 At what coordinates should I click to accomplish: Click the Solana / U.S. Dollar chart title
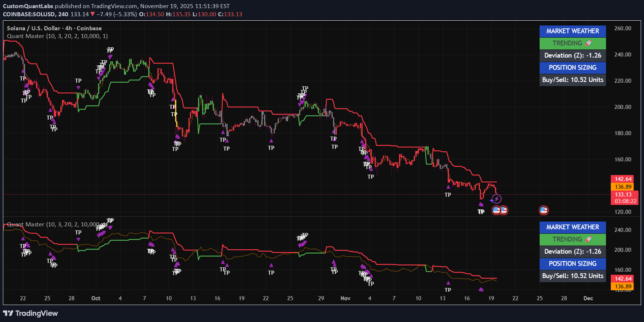pyautogui.click(x=54, y=28)
